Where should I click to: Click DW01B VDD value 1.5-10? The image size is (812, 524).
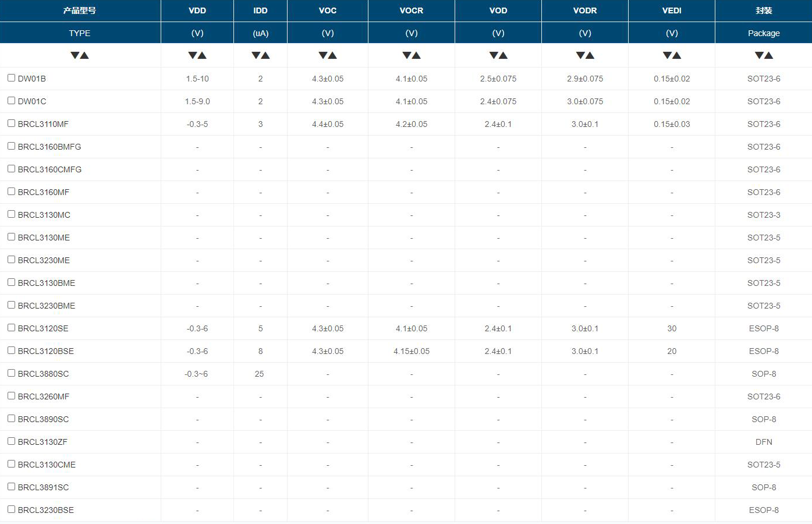pyautogui.click(x=197, y=79)
